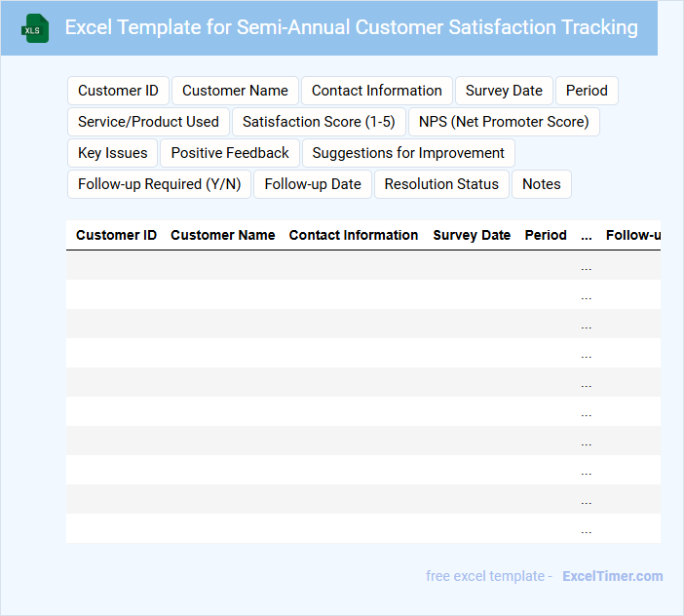Image resolution: width=684 pixels, height=616 pixels.
Task: Open the ExcelTimer.com link
Action: (x=612, y=576)
